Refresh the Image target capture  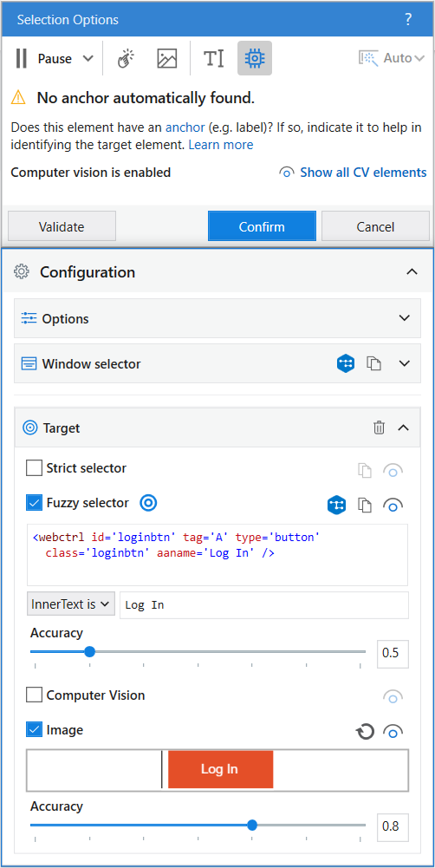click(365, 733)
